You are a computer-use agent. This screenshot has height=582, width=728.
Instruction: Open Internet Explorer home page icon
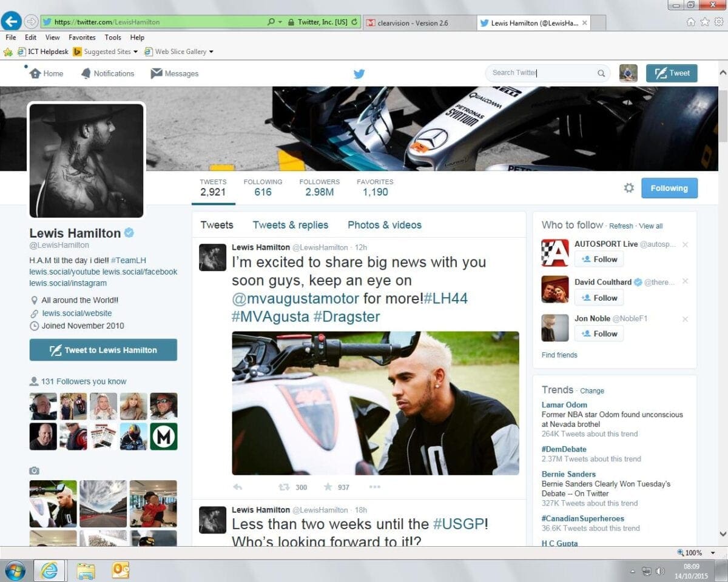[x=691, y=22]
